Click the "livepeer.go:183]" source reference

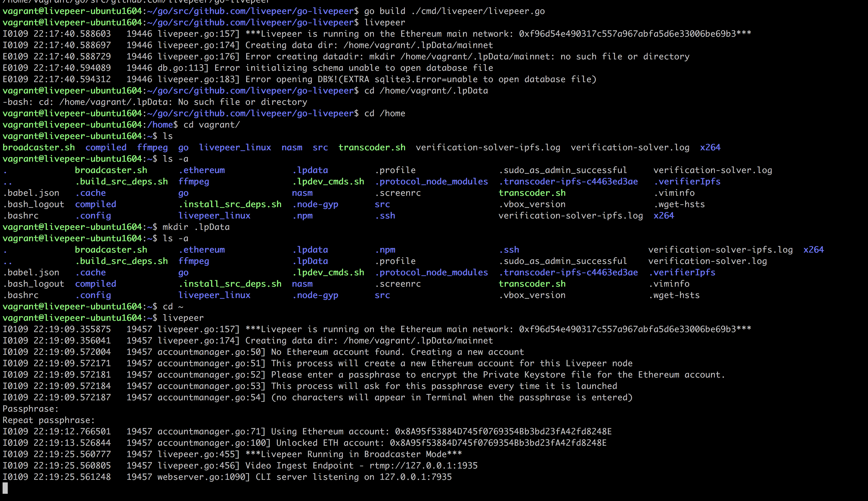[199, 80]
